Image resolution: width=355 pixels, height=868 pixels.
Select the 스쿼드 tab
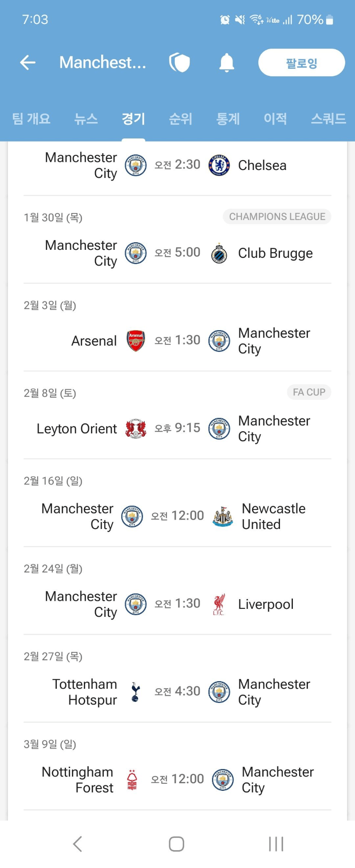tap(328, 118)
